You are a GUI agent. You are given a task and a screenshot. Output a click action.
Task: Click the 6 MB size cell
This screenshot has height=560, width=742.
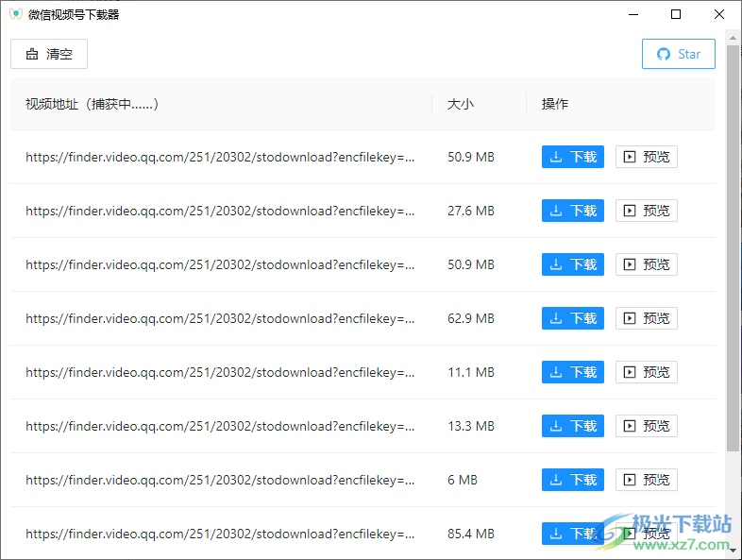(x=463, y=480)
